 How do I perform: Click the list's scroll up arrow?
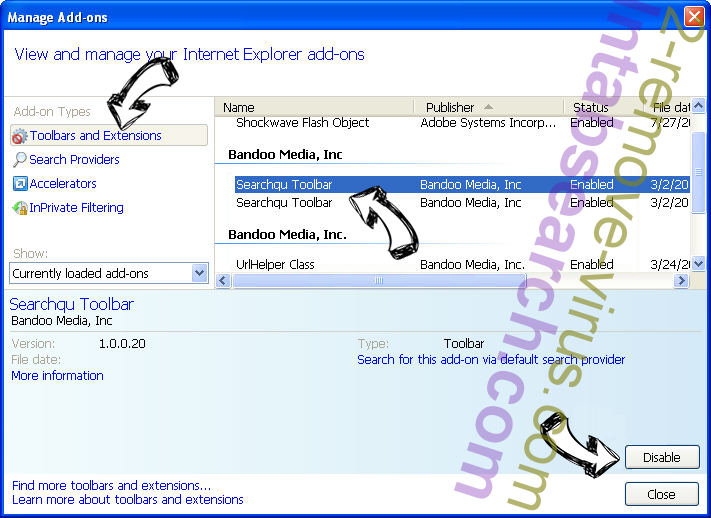(698, 106)
